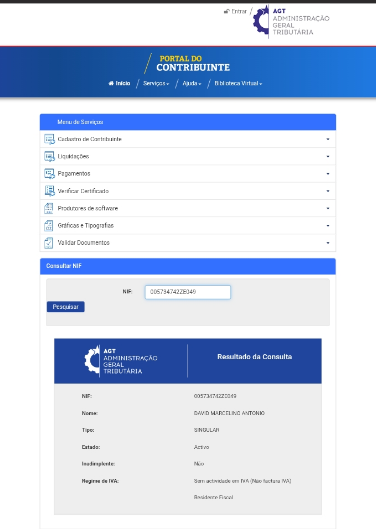The image size is (376, 529).
Task: Click the Portal do Contribuinte title
Action: tap(193, 63)
